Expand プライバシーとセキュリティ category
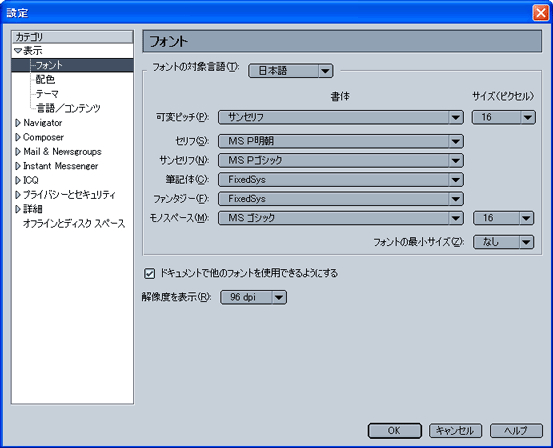The image size is (553, 448). [18, 195]
